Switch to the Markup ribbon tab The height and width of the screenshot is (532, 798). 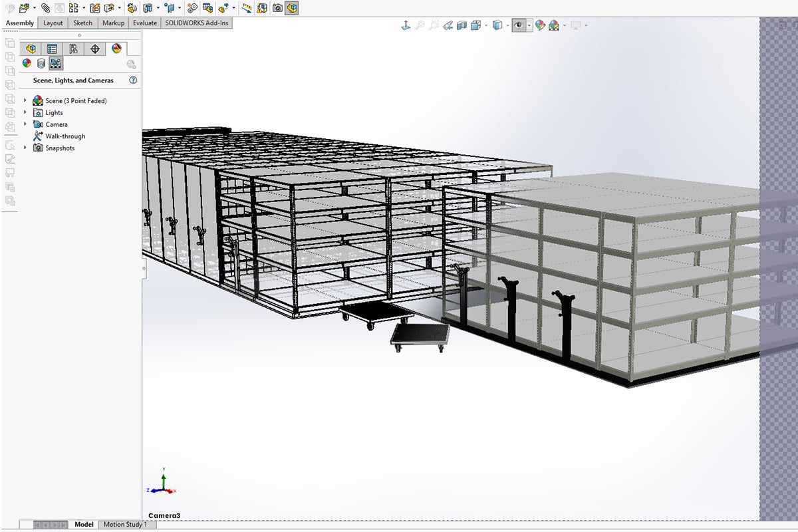[114, 23]
